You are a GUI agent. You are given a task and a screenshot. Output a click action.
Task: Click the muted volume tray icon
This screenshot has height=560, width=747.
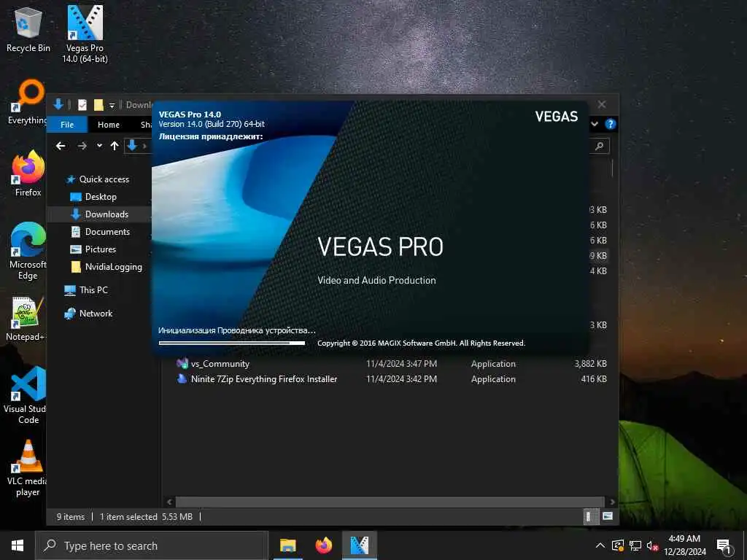(x=652, y=545)
